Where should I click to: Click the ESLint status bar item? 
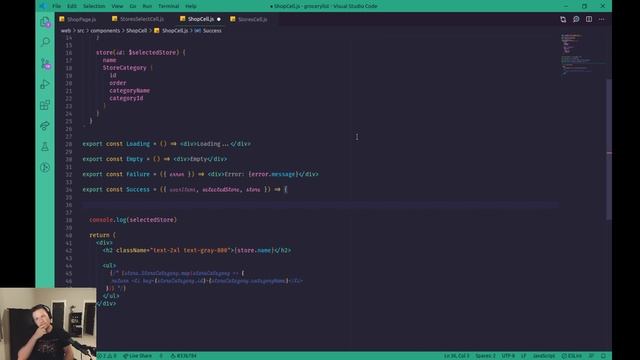pos(571,356)
